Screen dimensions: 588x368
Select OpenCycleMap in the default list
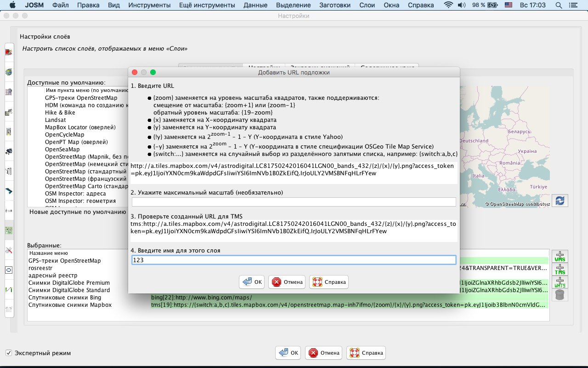[64, 134]
